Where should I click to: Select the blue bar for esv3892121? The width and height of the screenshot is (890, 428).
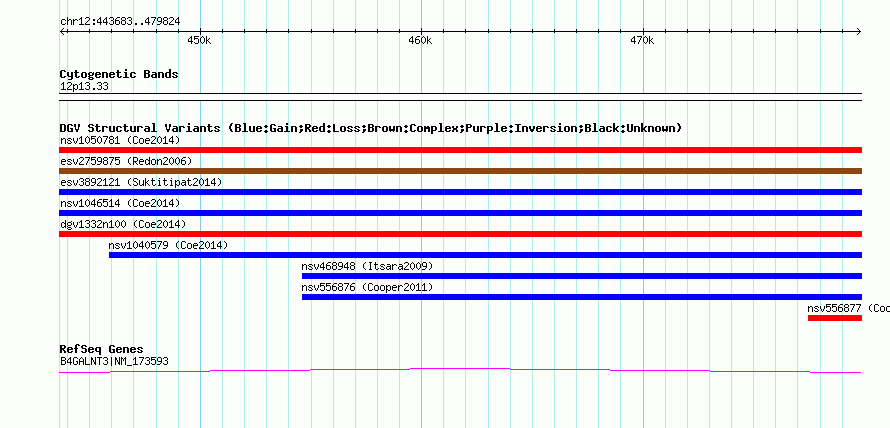pyautogui.click(x=460, y=192)
